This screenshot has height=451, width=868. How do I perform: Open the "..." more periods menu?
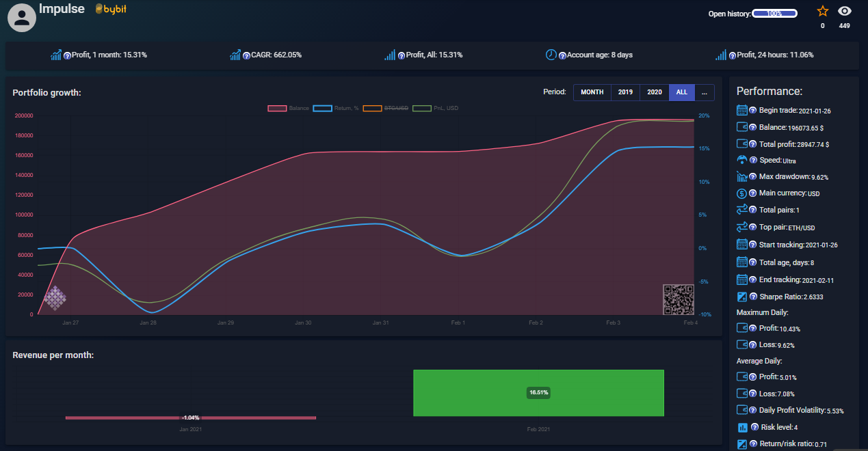coord(705,92)
